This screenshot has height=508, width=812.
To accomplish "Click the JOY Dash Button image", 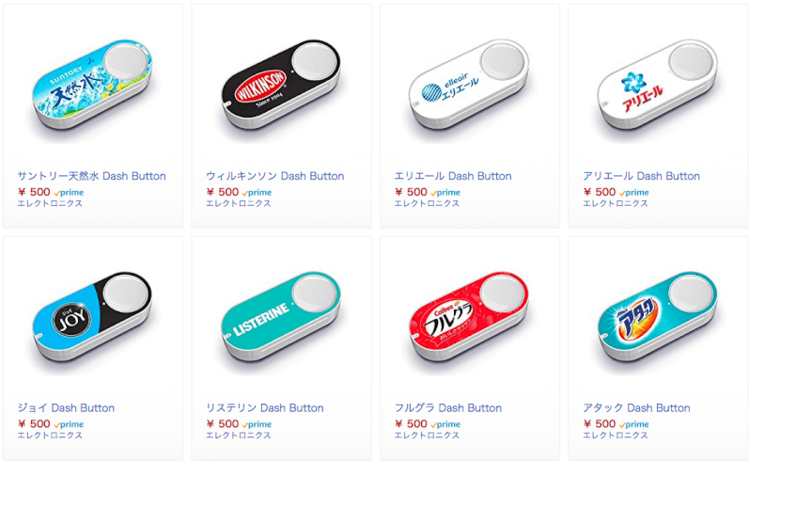I will tap(93, 317).
